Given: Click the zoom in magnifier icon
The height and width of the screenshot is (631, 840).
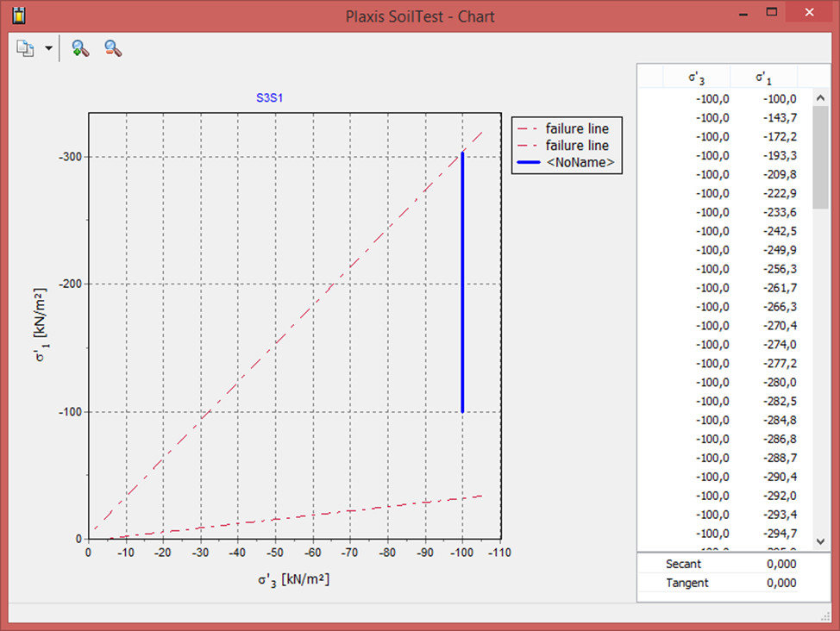Looking at the screenshot, I should (x=80, y=49).
